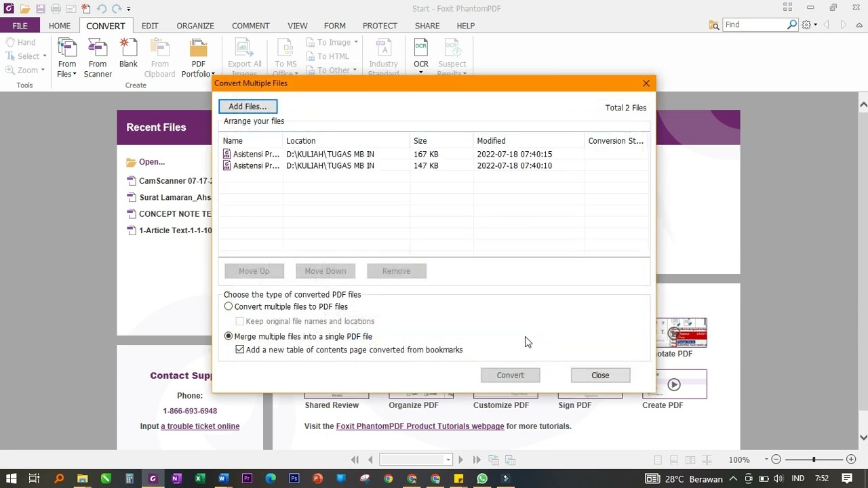Click the Close button in dialog

point(600,375)
